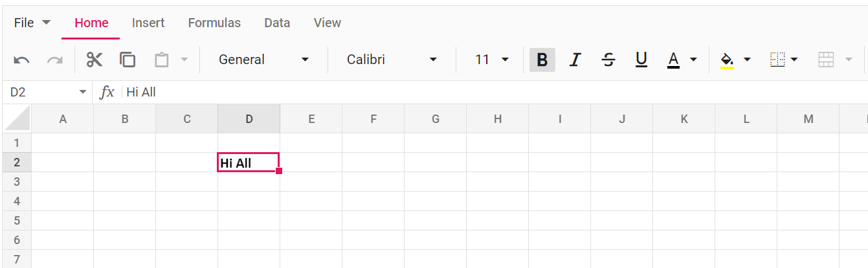Image resolution: width=868 pixels, height=268 pixels.
Task: Click the Name Box showing D2
Action: pos(48,92)
